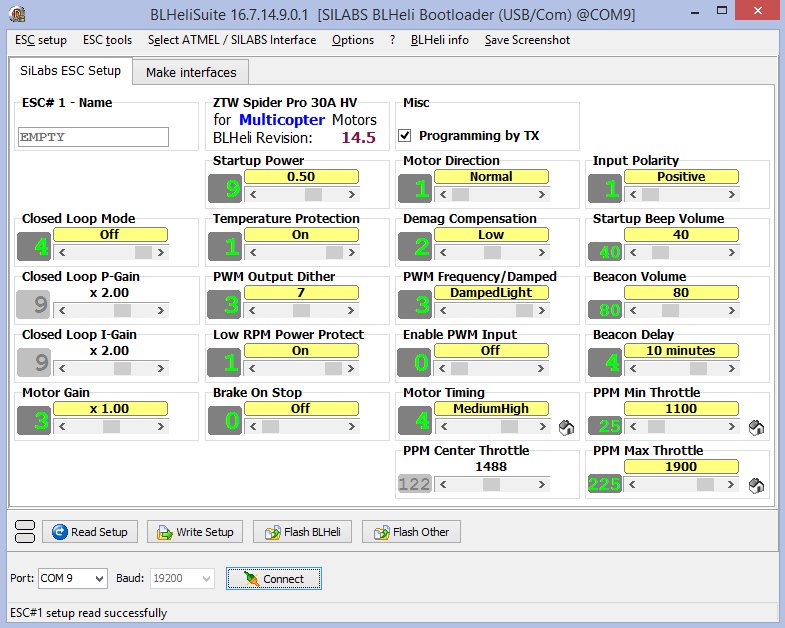785x628 pixels.
Task: Click the Motor Timing reset-to-default icon
Action: 566,427
